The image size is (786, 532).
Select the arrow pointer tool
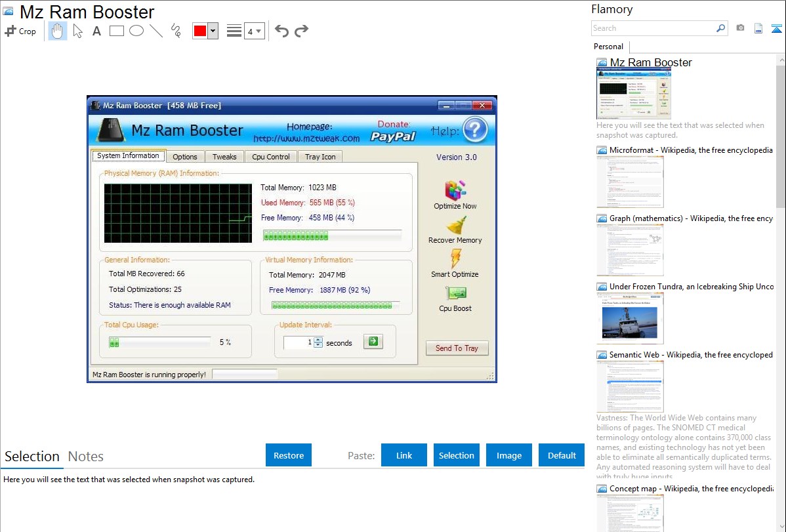coord(77,31)
